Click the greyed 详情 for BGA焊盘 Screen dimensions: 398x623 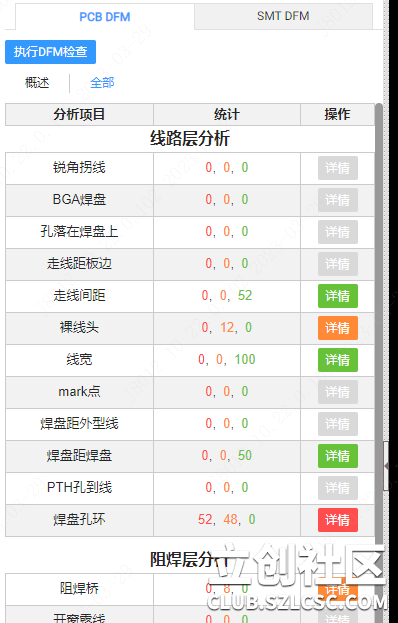[338, 200]
